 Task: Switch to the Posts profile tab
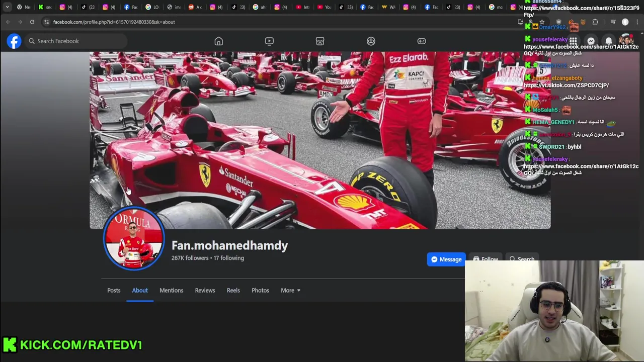point(114,290)
